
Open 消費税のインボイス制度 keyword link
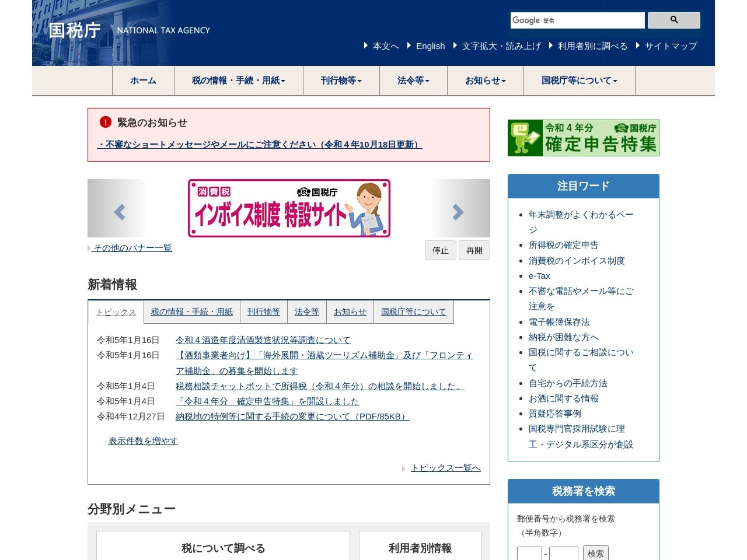click(x=577, y=261)
